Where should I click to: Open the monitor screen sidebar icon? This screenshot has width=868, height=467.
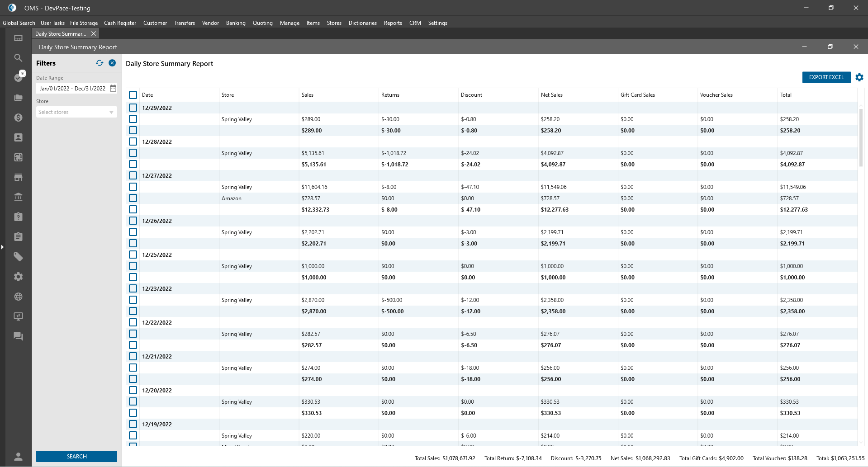click(18, 316)
